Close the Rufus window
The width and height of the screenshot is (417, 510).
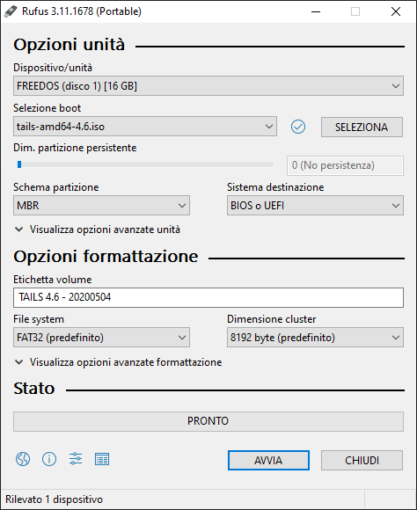tap(396, 12)
